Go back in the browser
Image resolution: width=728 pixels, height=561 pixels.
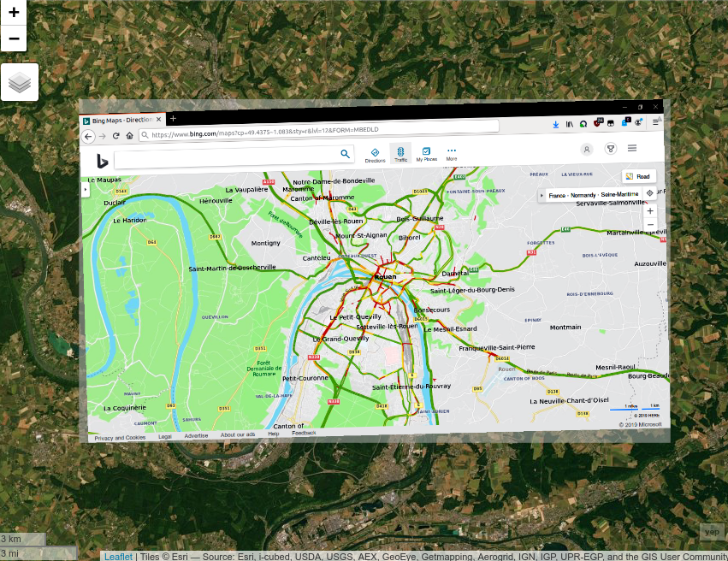tap(88, 136)
